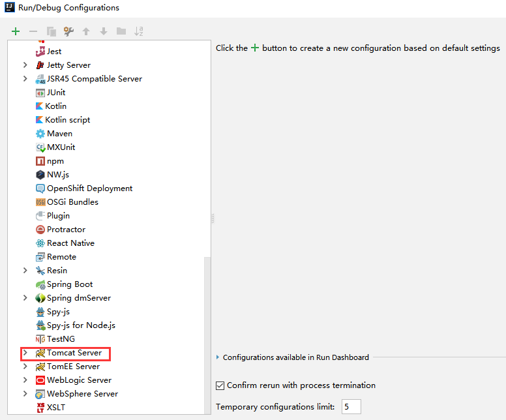Select the TomEE Server label
Screen dimensions: 506x420
click(x=73, y=367)
